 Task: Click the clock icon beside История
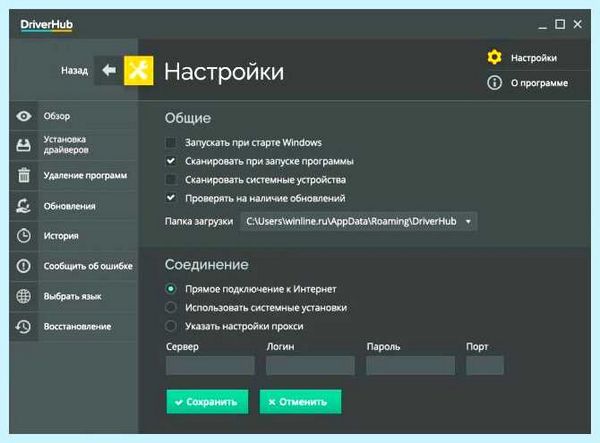pos(24,236)
